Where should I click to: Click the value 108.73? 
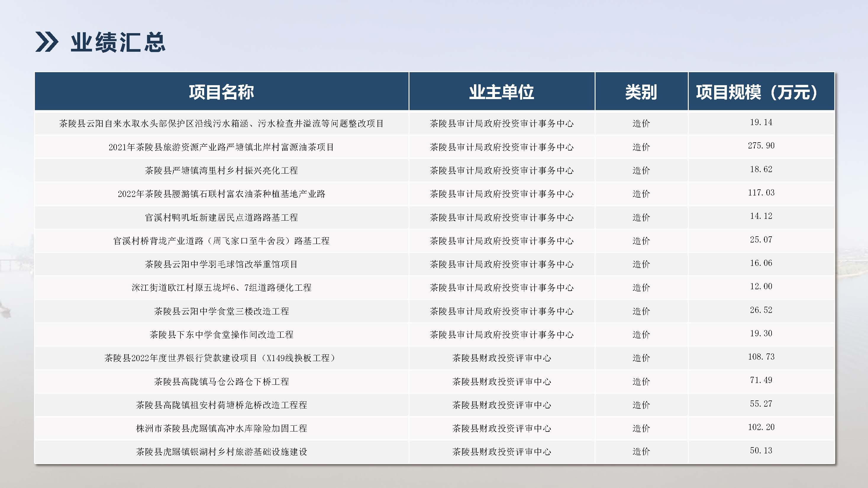pyautogui.click(x=761, y=357)
